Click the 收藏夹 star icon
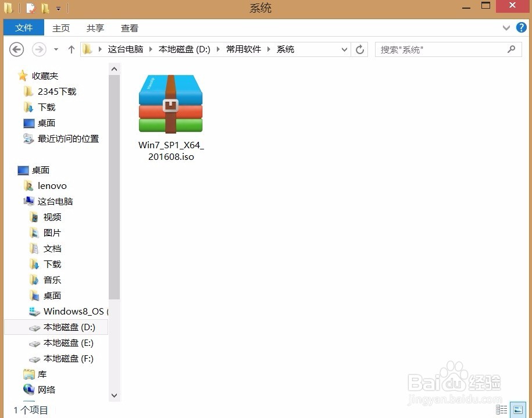532x418 pixels. [x=23, y=76]
